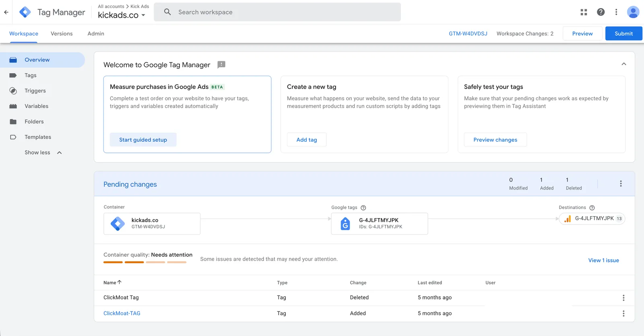The image size is (644, 336).
Task: Click the Folders sidebar icon
Action: click(13, 122)
